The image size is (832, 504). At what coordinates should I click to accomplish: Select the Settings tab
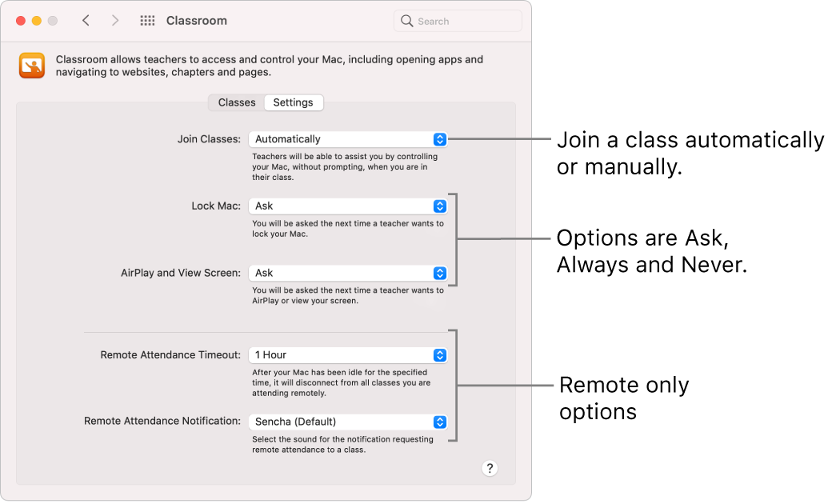[x=293, y=102]
